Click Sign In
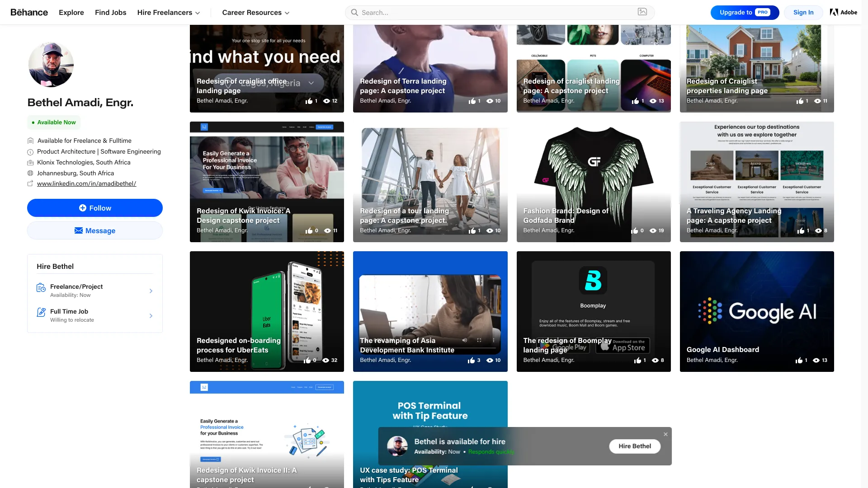Screen dimensions: 868x488 [x=803, y=13]
